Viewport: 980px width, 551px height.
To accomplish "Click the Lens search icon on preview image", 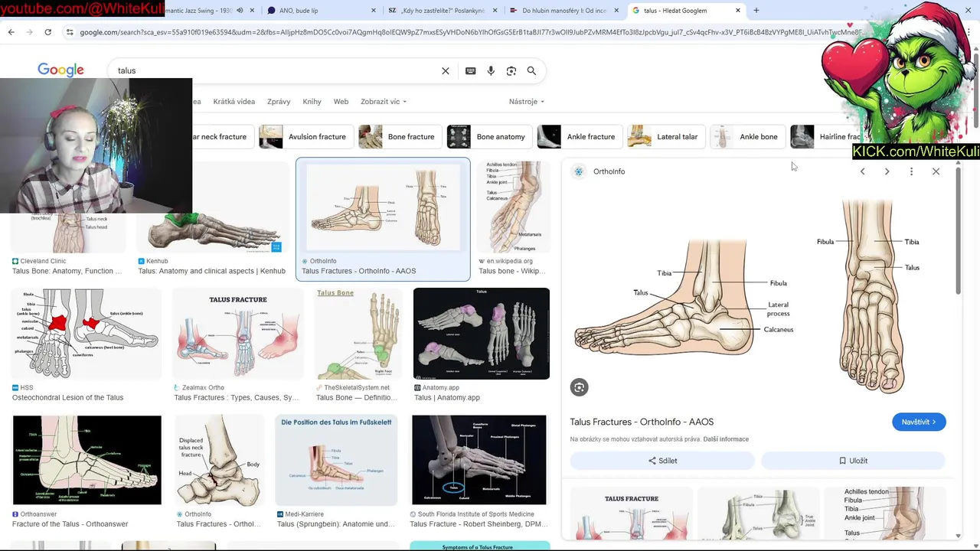I will point(579,387).
